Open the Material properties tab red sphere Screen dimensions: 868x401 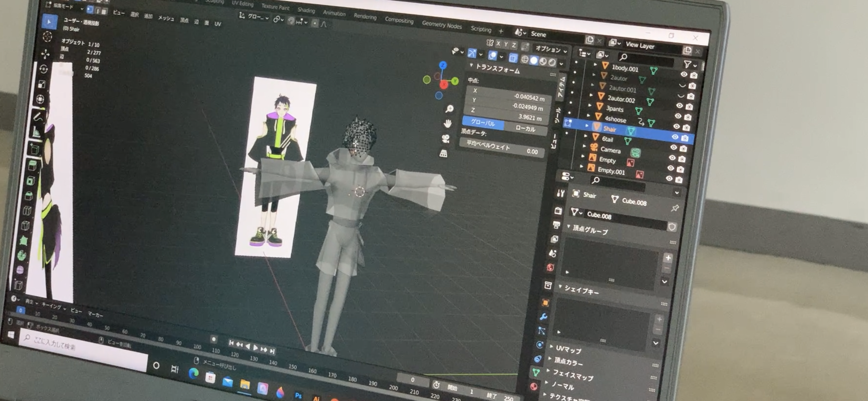pyautogui.click(x=534, y=386)
